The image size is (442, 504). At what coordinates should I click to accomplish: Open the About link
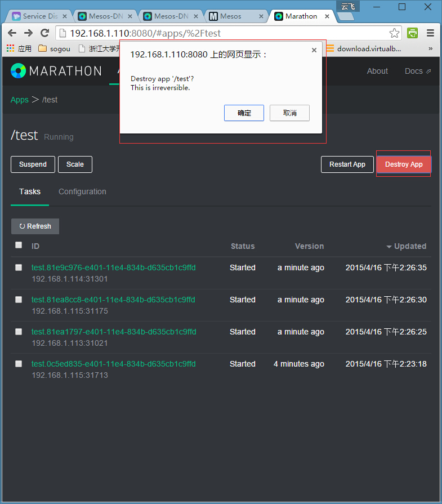pos(377,71)
